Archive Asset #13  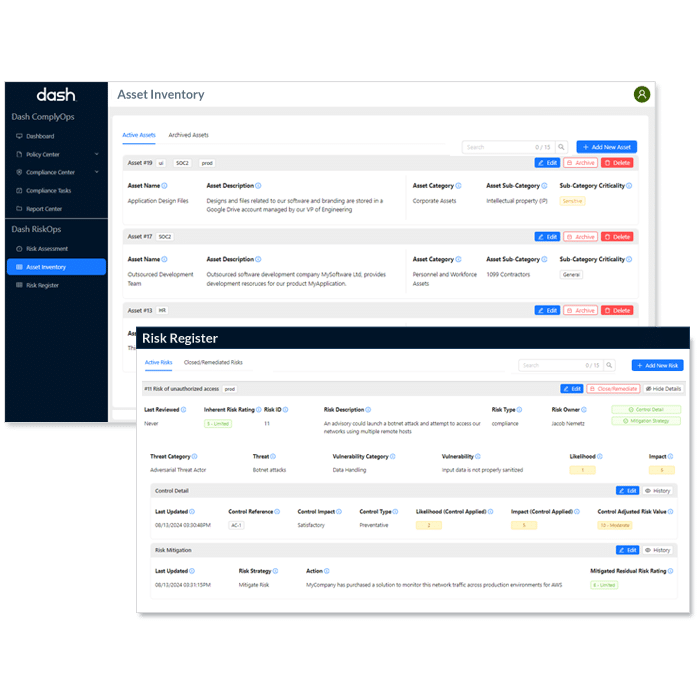[580, 310]
